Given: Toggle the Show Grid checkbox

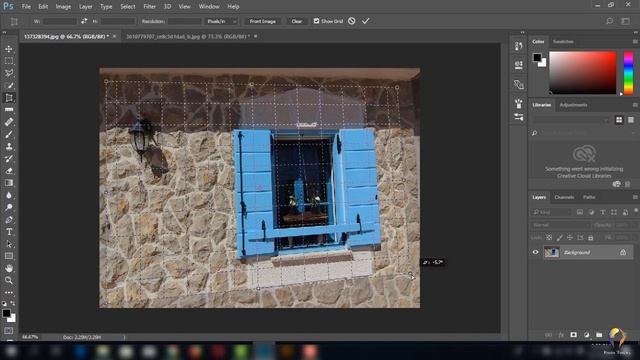Looking at the screenshot, I should [x=316, y=21].
